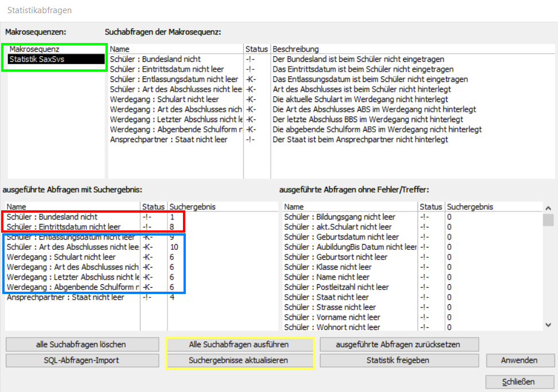
Task: Click Suchergebnisse aktualisieren button
Action: point(239,360)
